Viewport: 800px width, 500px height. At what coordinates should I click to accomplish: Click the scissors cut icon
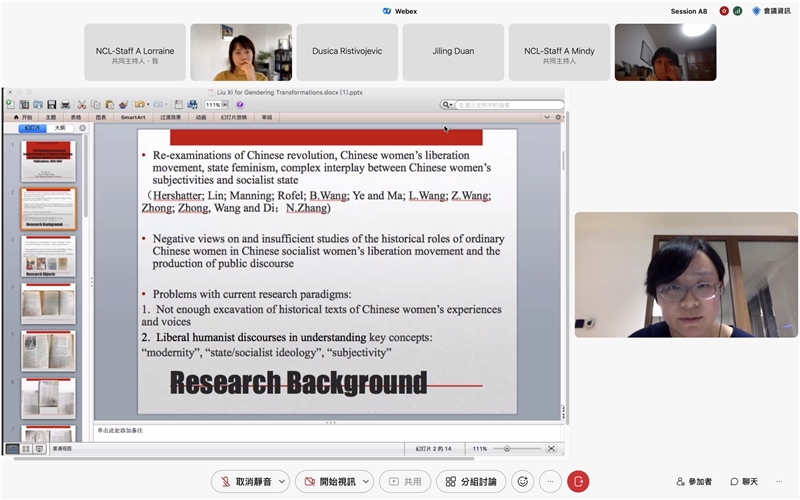[82, 104]
